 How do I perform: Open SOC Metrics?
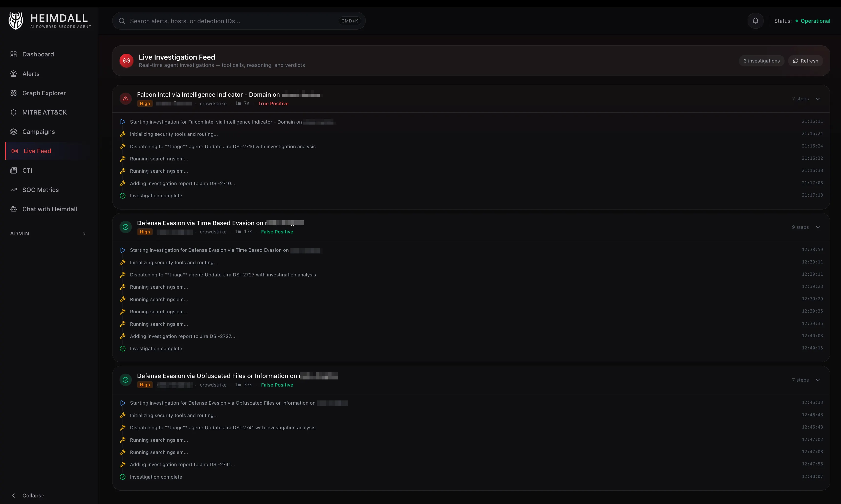pos(40,189)
